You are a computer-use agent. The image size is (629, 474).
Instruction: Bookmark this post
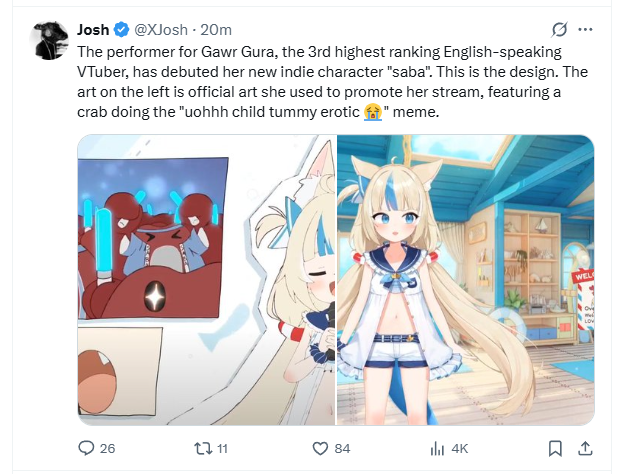(555, 448)
